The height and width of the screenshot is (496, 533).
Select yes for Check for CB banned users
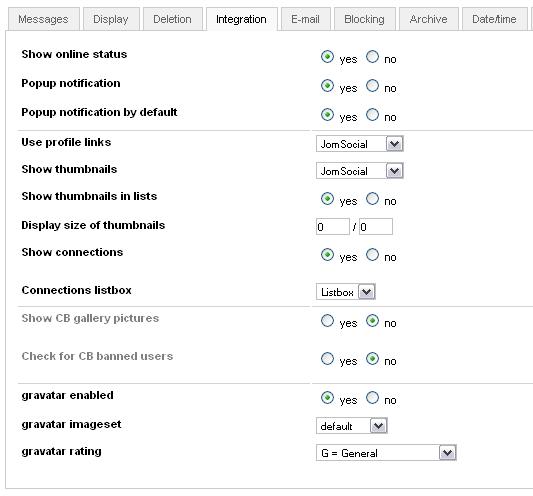[327, 359]
